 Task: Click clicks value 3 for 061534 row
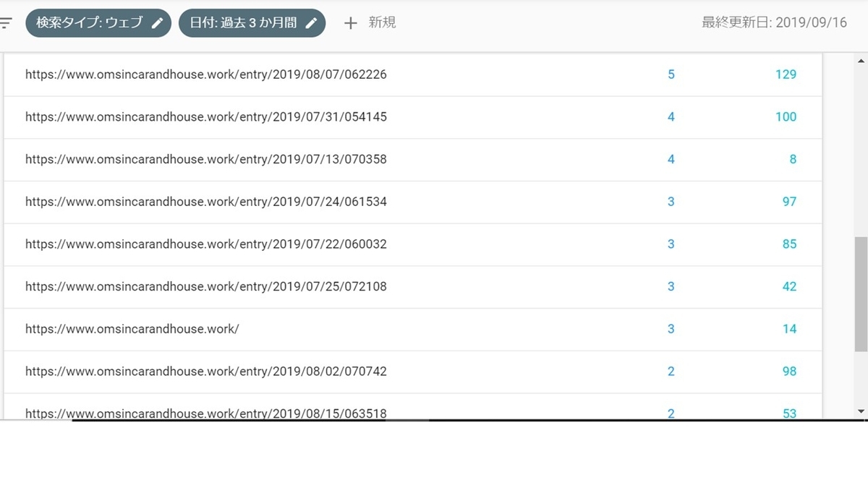[x=671, y=202]
